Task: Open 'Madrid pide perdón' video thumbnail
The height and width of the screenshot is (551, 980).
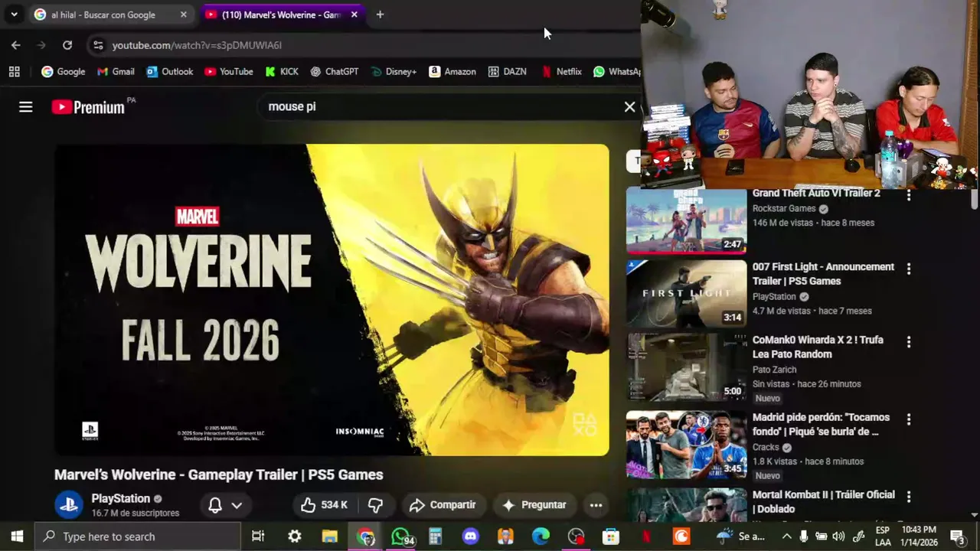Action: pos(686,445)
